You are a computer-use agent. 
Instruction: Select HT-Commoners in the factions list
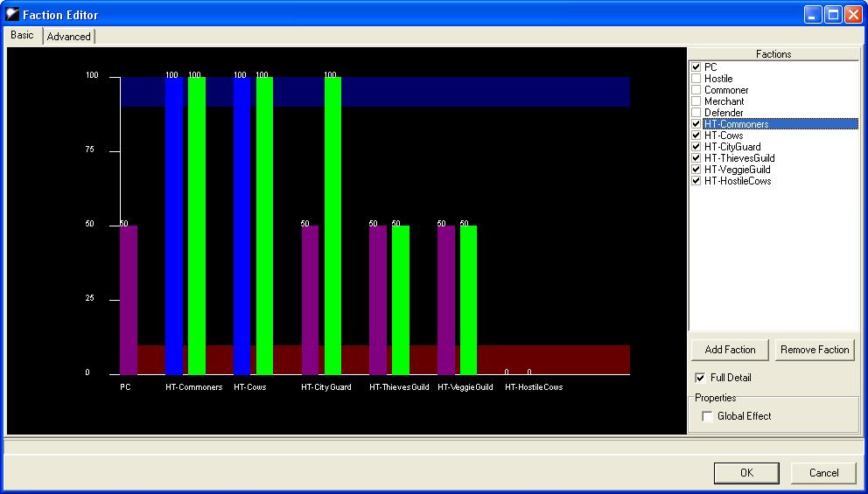[780, 124]
